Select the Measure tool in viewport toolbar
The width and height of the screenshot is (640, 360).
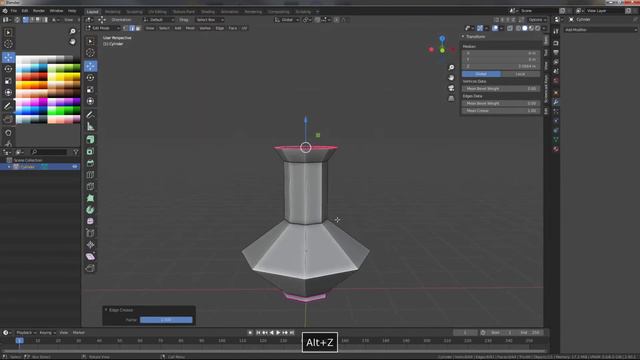click(x=90, y=127)
